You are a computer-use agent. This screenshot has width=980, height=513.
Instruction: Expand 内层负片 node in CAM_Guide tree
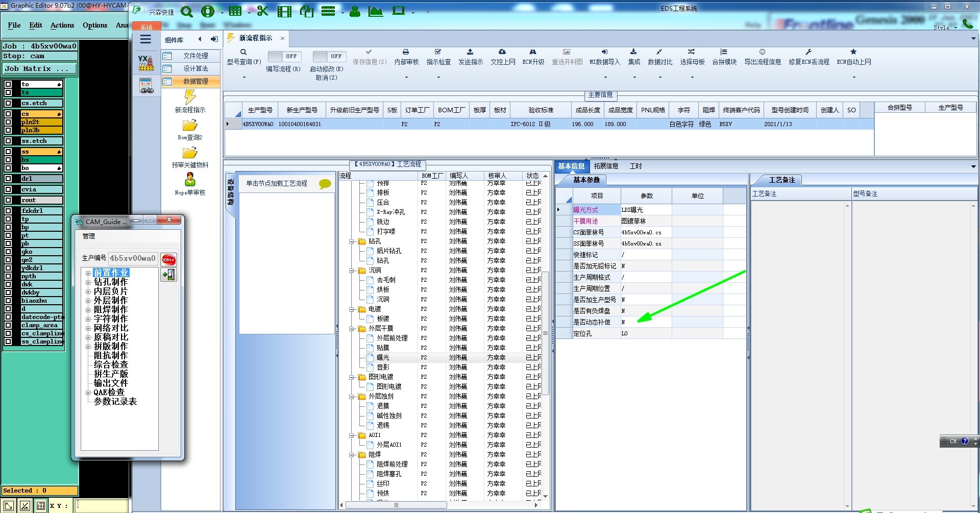point(88,291)
